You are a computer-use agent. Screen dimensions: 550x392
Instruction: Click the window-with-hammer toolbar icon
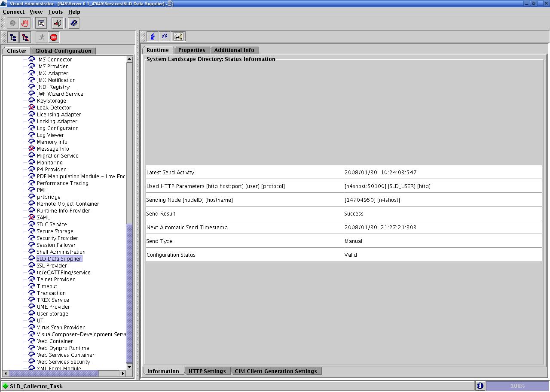[x=41, y=23]
